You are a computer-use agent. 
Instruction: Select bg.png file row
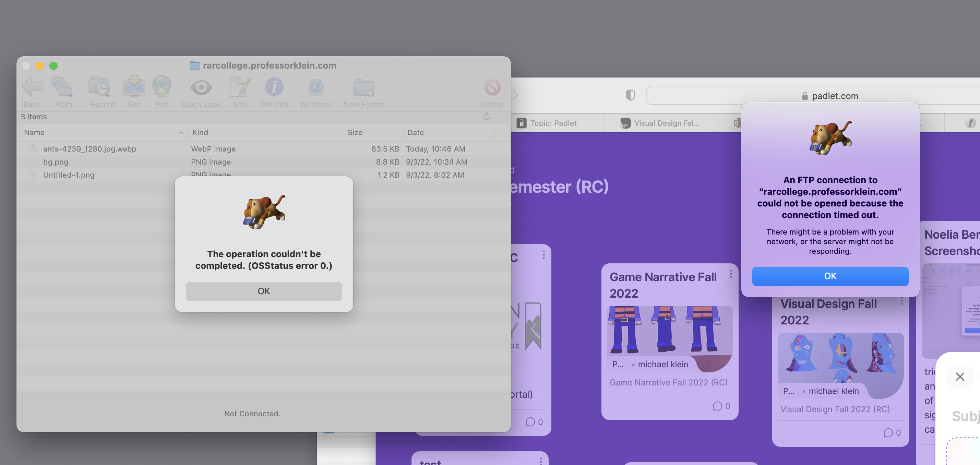tap(263, 162)
